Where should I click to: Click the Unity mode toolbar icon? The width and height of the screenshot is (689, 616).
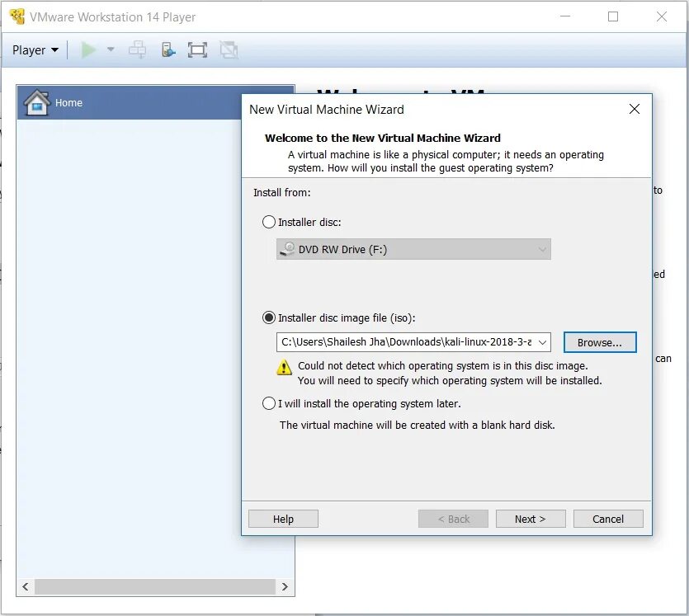[x=229, y=50]
